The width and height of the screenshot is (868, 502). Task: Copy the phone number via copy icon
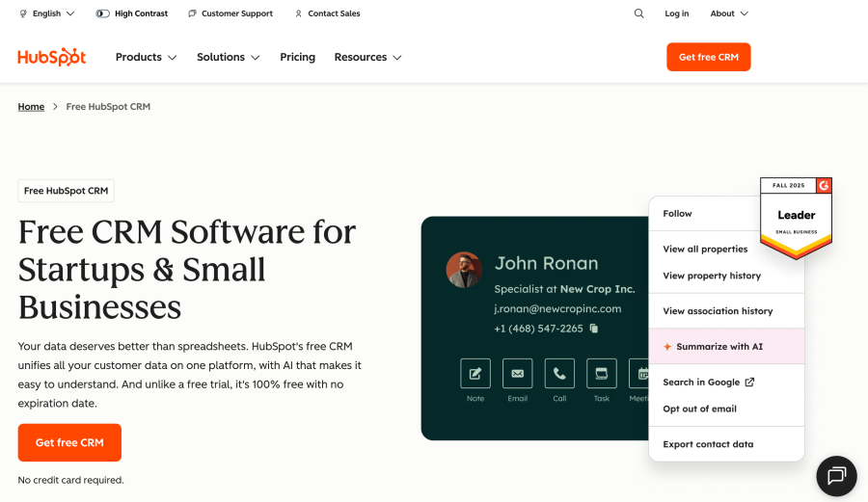(594, 329)
